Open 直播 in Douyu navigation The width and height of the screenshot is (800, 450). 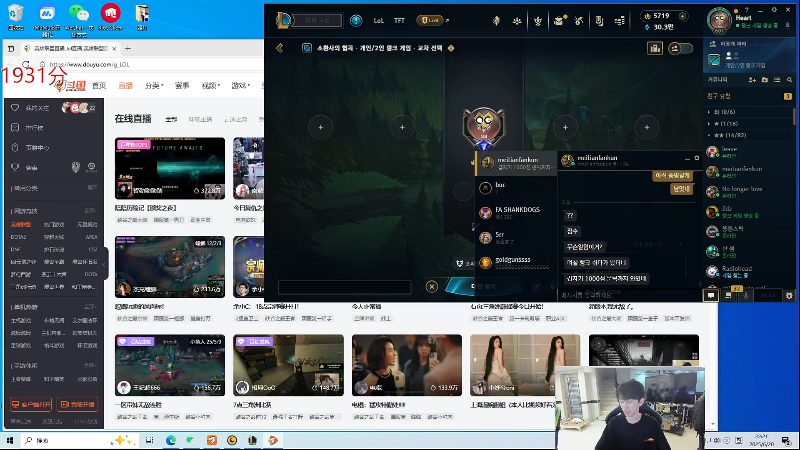tap(126, 86)
